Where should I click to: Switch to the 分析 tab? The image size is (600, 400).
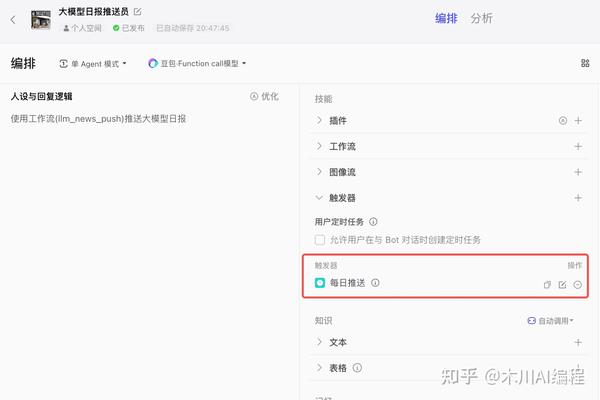[481, 18]
